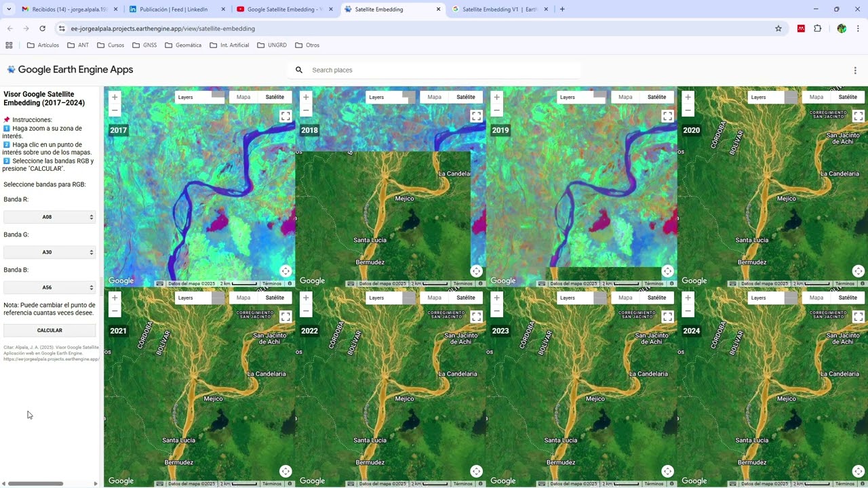This screenshot has height=488, width=868.
Task: Zoom in on the 2023 map
Action: pos(497,298)
